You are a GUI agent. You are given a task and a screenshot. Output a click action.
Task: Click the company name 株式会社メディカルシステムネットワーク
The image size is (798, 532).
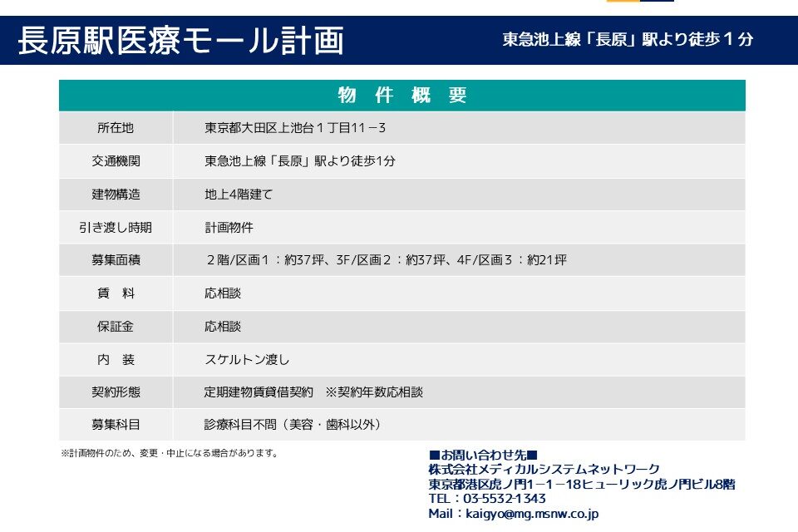tap(544, 470)
